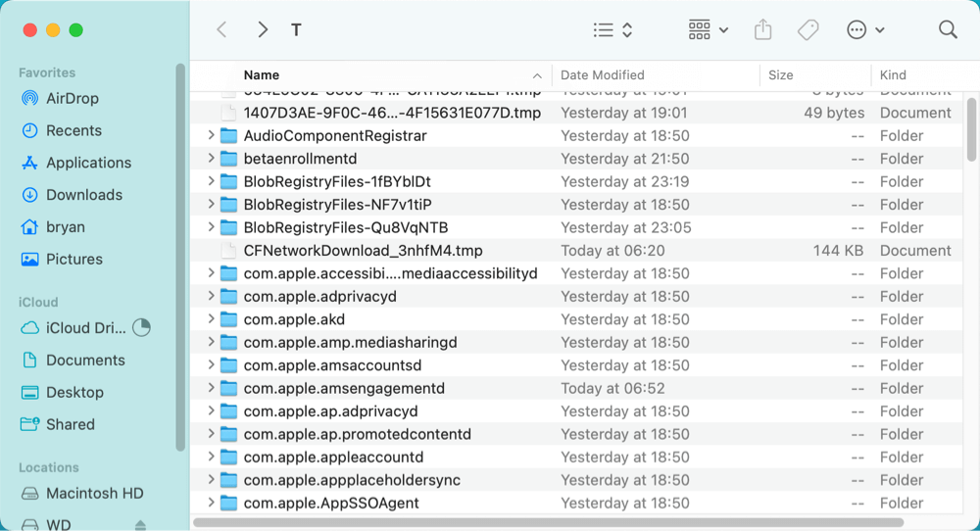
Task: Click the sidebar scrollbar
Action: point(180,257)
